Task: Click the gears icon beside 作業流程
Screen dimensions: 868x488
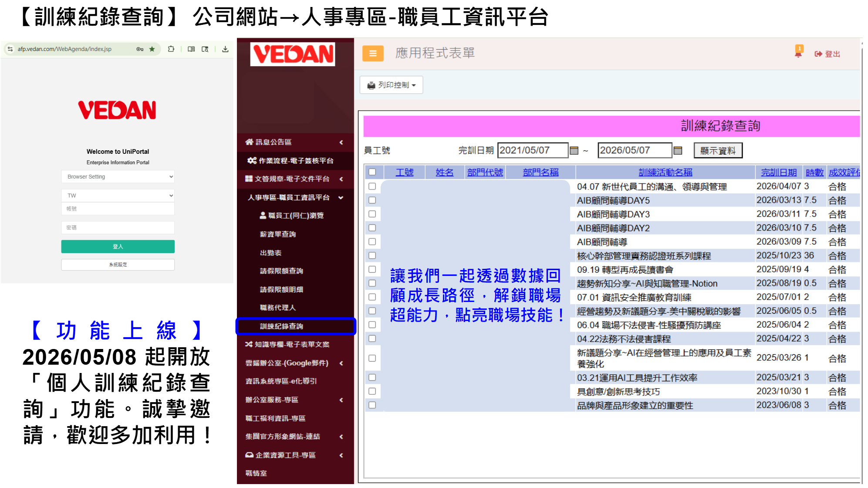Action: pyautogui.click(x=252, y=161)
